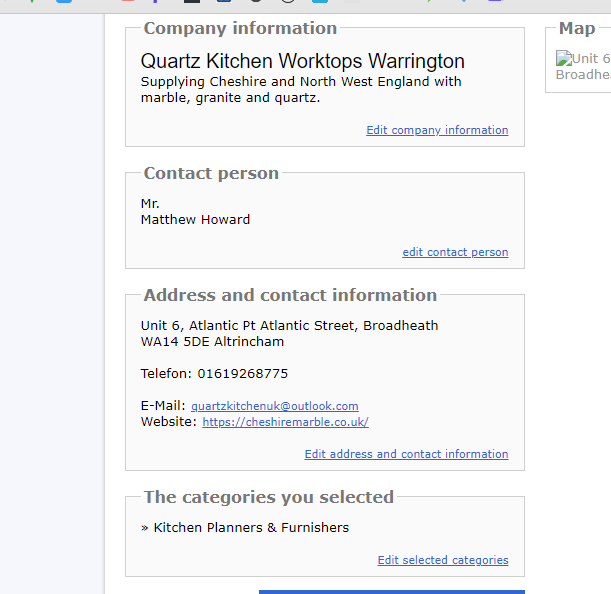The height and width of the screenshot is (594, 611).
Task: Click the broken map image in the Map panel
Action: point(564,58)
